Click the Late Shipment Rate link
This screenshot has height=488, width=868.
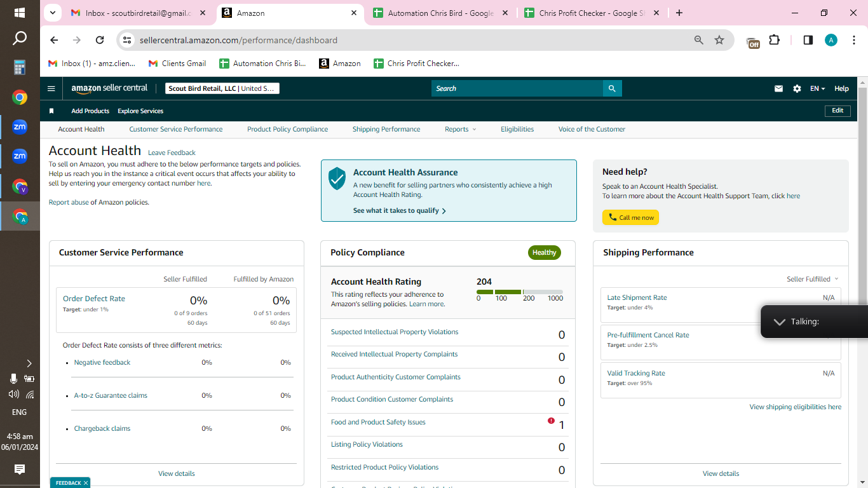tap(637, 297)
